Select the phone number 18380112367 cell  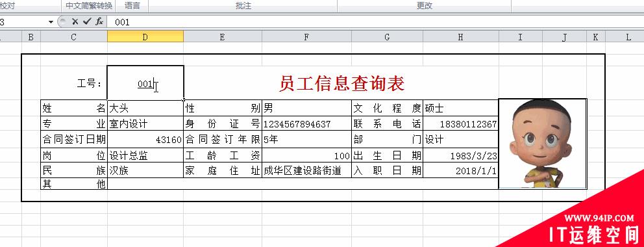coord(461,123)
